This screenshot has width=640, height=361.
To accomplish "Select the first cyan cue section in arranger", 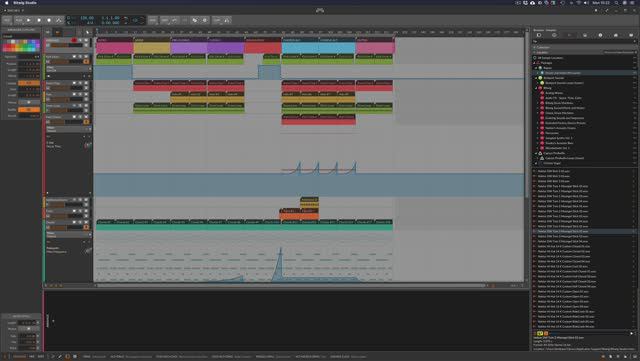I will pyautogui.click(x=300, y=47).
